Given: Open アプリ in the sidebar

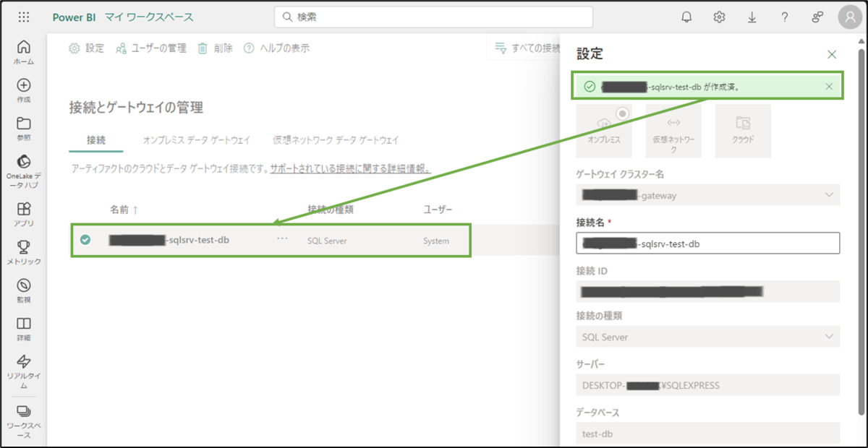Looking at the screenshot, I should (x=23, y=215).
